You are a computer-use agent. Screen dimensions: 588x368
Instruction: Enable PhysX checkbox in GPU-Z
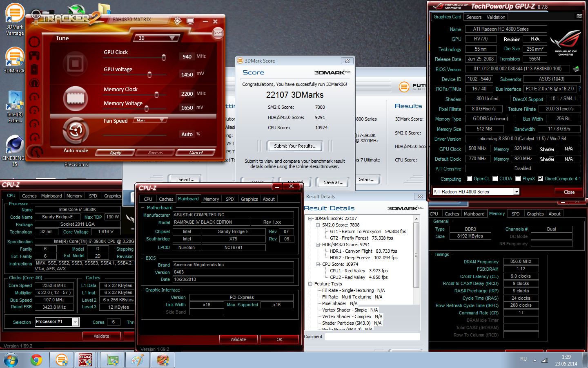pyautogui.click(x=518, y=179)
